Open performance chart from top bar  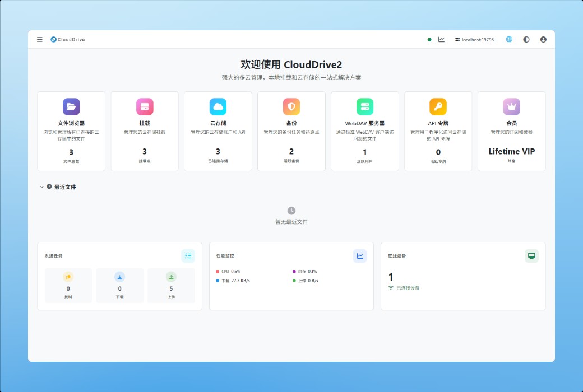(441, 39)
